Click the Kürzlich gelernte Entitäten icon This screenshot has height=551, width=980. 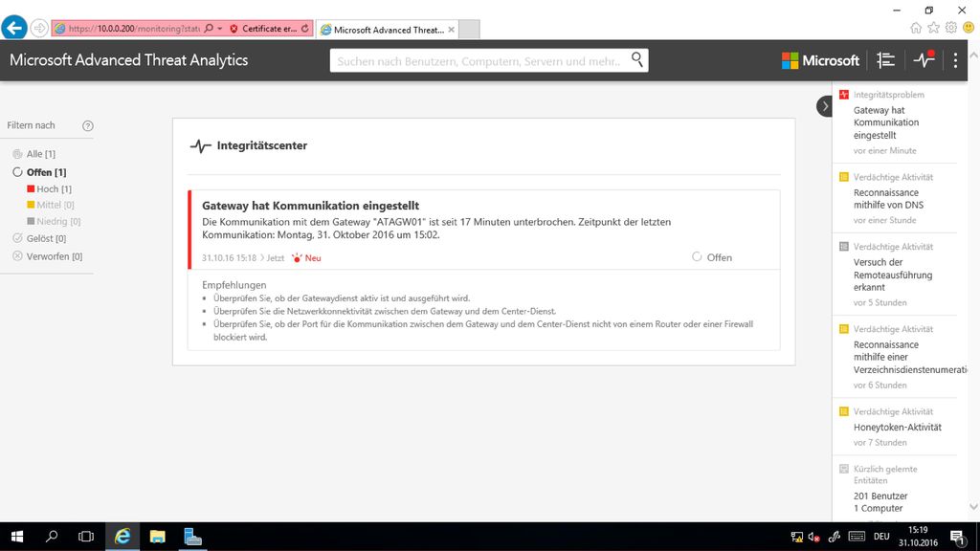(844, 469)
